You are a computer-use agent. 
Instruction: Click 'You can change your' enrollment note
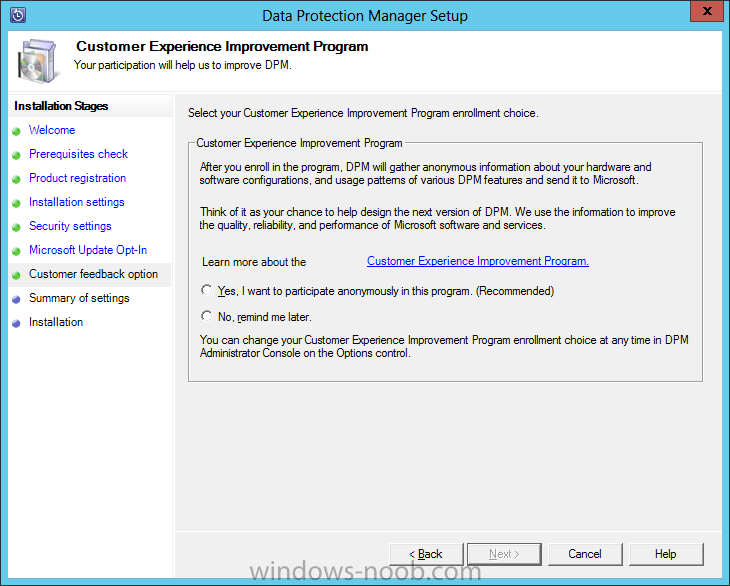(444, 346)
